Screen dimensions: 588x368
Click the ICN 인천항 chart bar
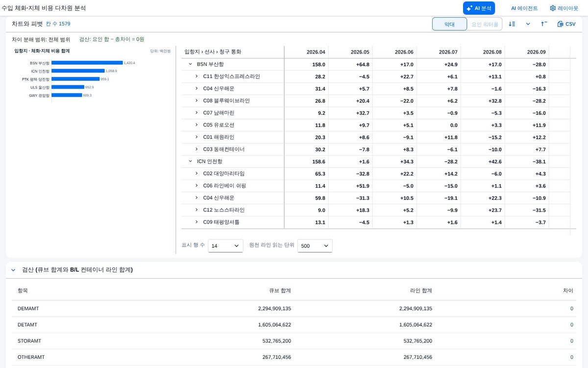(x=78, y=71)
